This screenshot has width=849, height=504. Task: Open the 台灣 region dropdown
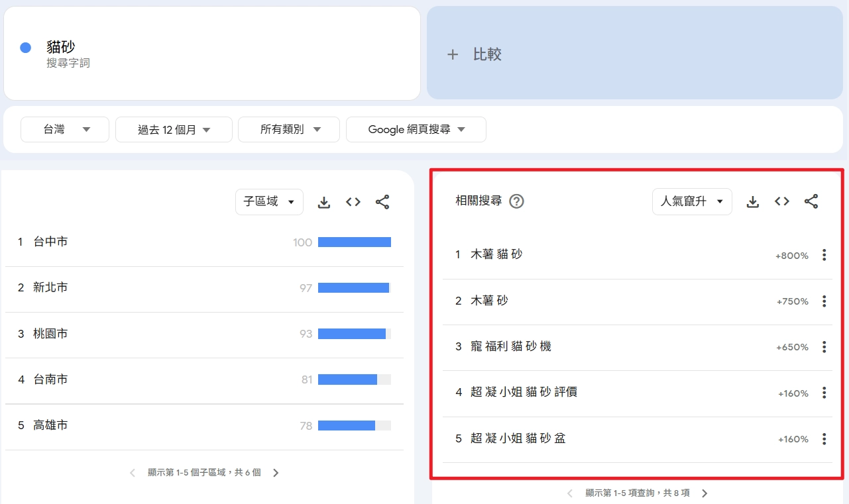(64, 129)
